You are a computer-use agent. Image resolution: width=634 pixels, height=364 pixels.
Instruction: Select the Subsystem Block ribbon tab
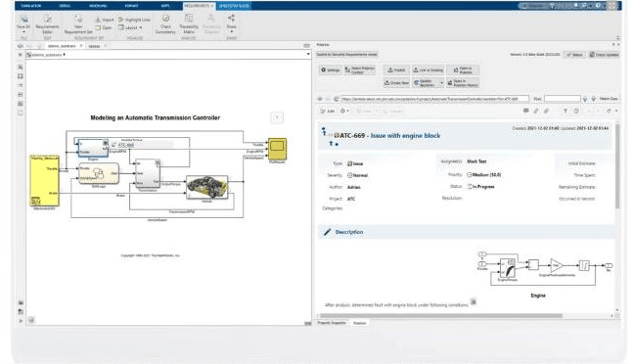(x=234, y=6)
